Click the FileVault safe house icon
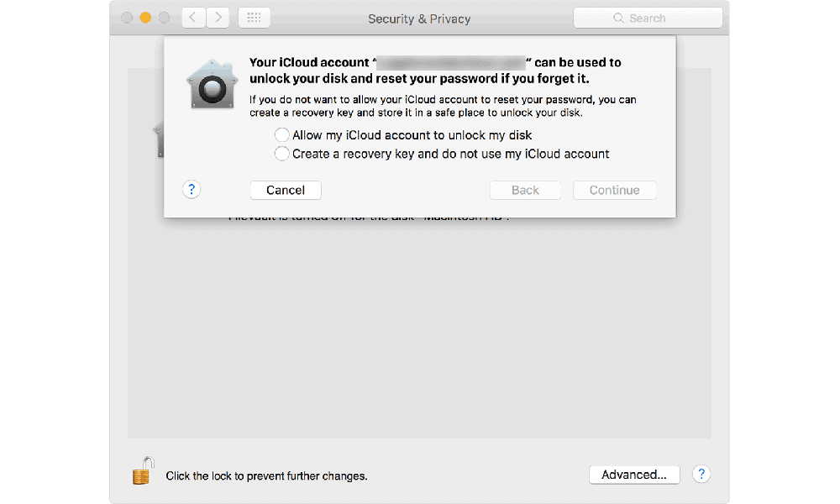This screenshot has height=504, width=840. [x=213, y=84]
